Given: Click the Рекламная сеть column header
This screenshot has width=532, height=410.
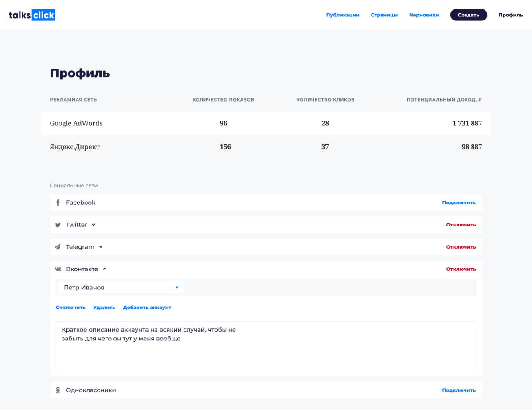Looking at the screenshot, I should (x=73, y=100).
